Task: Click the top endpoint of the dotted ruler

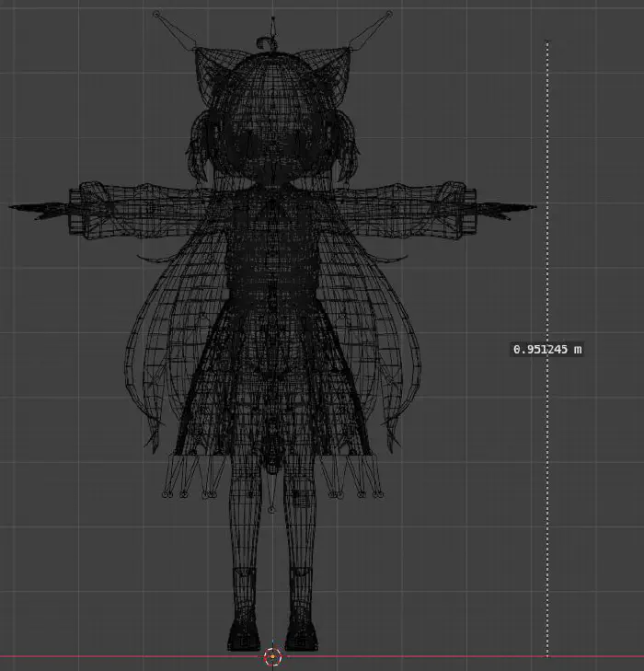Action: (547, 42)
